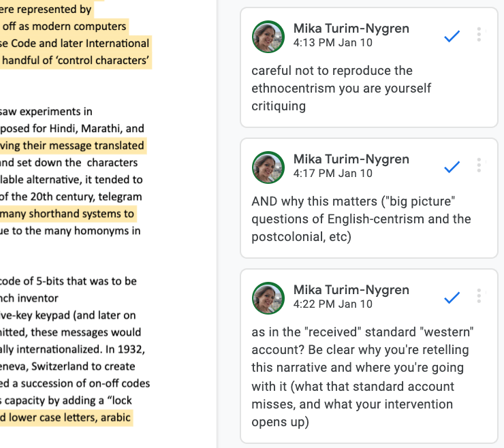Resolve the 4:13 PM ethnocentrism comment
The width and height of the screenshot is (504, 448).
tap(452, 37)
